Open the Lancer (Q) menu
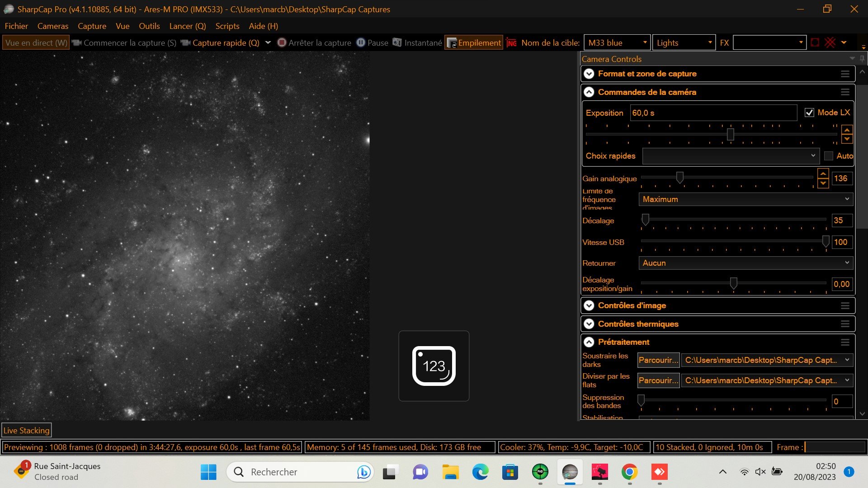The image size is (868, 488). click(188, 26)
